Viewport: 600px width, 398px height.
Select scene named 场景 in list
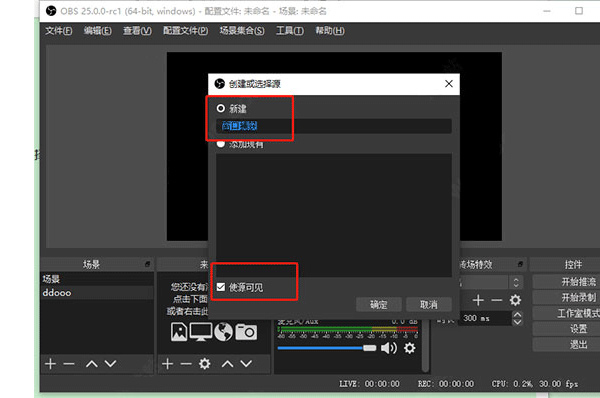97,279
